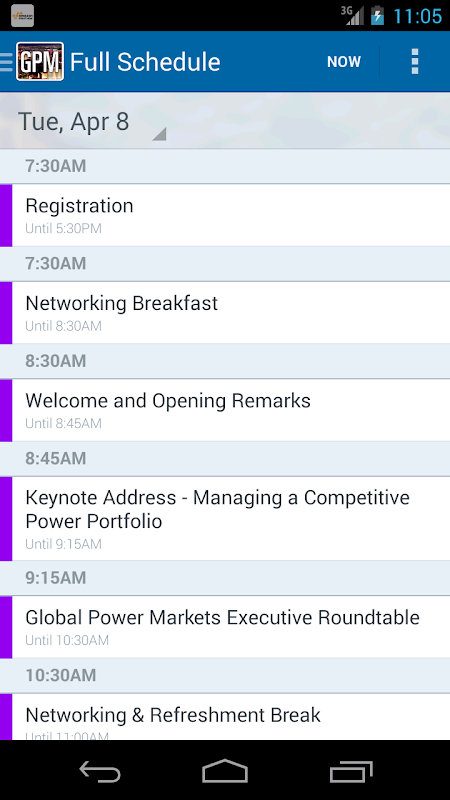The image size is (450, 800).
Task: Select Global Power Markets Executive Roundtable
Action: click(225, 627)
